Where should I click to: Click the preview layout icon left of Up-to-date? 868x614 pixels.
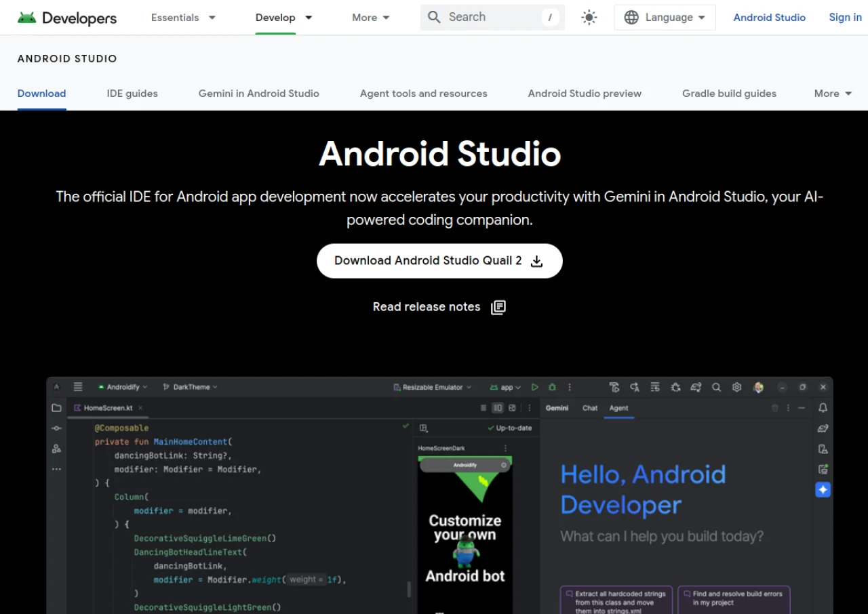click(x=424, y=428)
